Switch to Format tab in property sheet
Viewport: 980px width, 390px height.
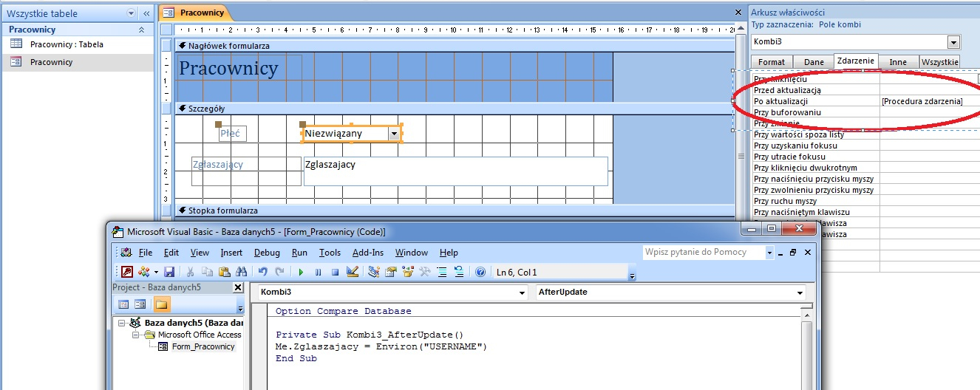coord(772,62)
